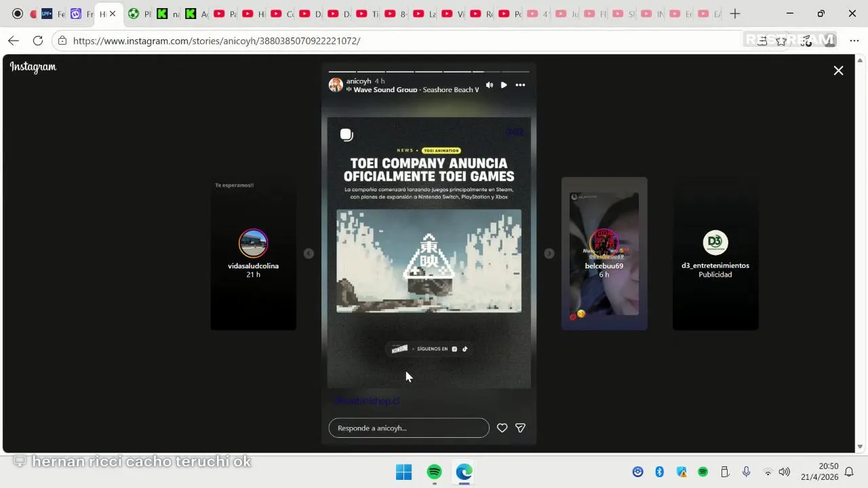Open the anicoyh username link
The width and height of the screenshot is (868, 488).
tap(359, 81)
